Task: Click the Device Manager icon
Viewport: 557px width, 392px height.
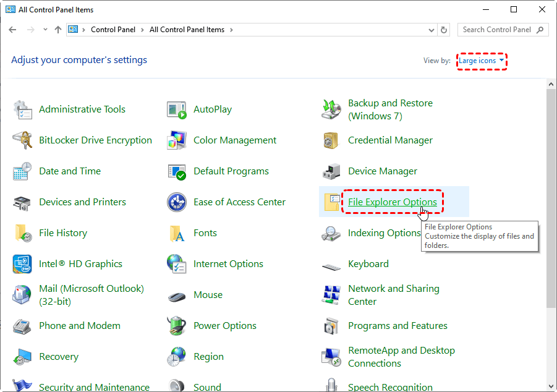Action: tap(331, 171)
